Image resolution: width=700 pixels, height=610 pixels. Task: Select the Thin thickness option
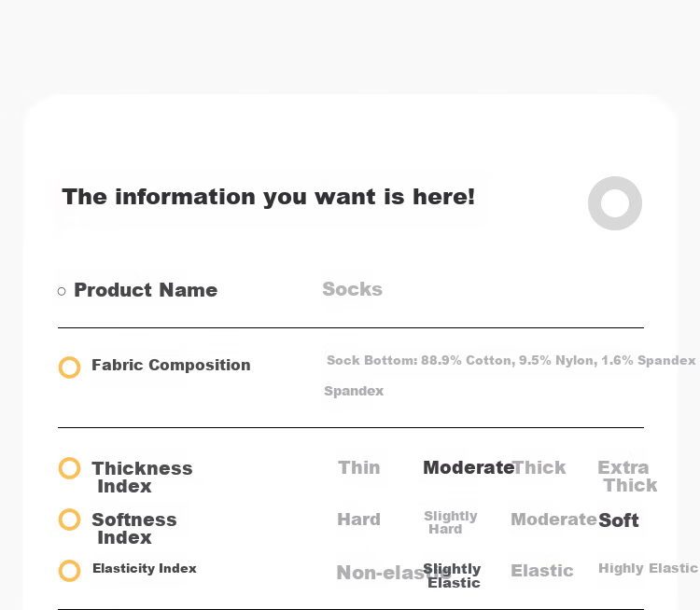[x=359, y=467]
